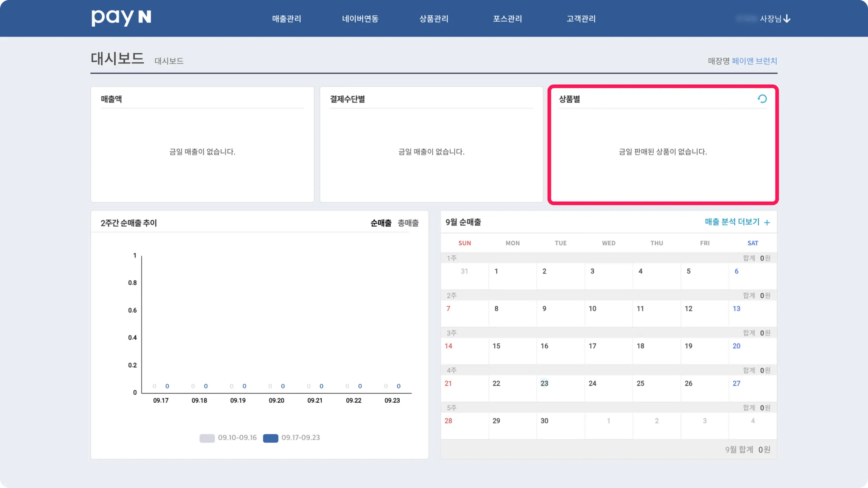Click the pay N logo
The width and height of the screenshot is (868, 488).
121,18
